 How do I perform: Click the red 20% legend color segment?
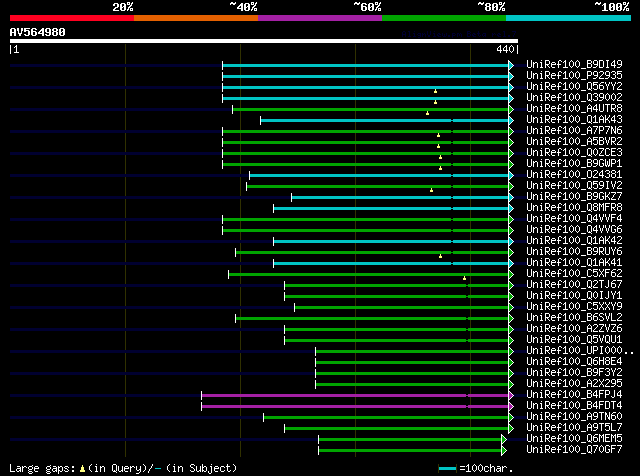72,18
